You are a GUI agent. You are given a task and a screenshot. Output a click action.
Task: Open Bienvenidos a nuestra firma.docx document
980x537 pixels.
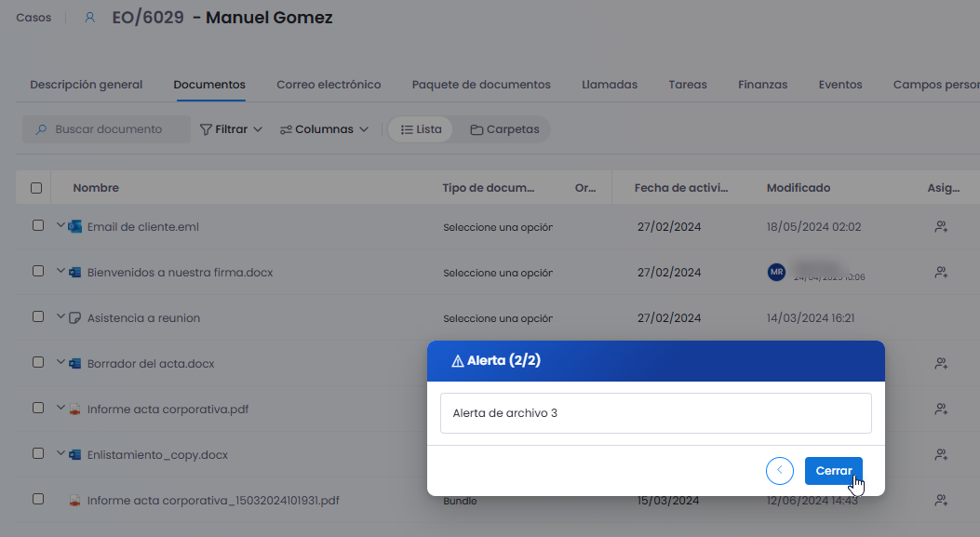click(x=180, y=273)
